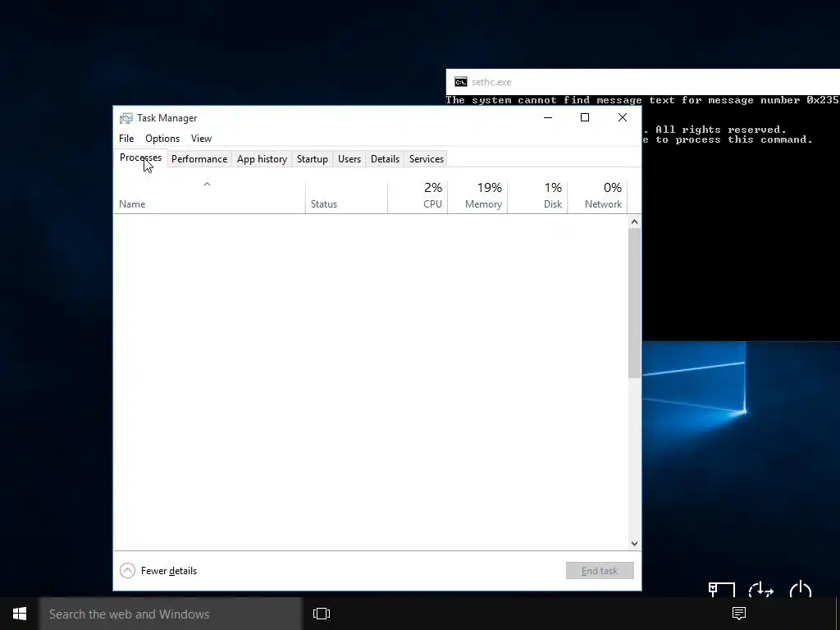Open the Windows Start menu
This screenshot has height=630, width=840.
[20, 614]
